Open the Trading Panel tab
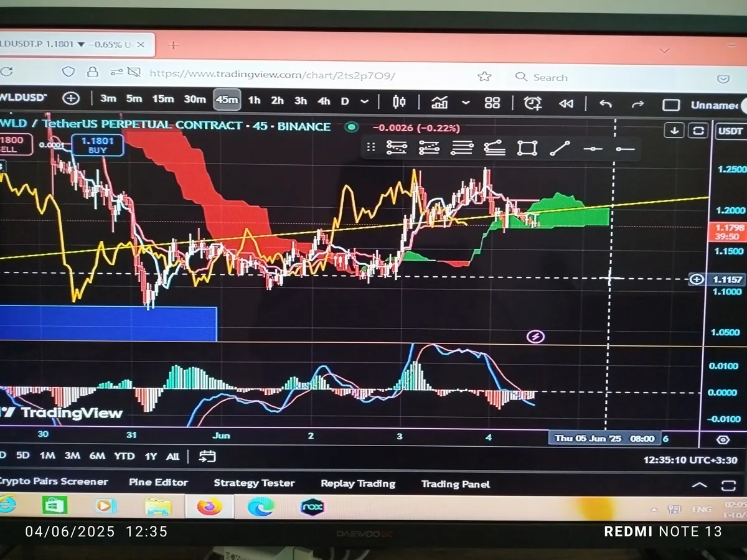This screenshot has height=560, width=747. click(x=456, y=484)
